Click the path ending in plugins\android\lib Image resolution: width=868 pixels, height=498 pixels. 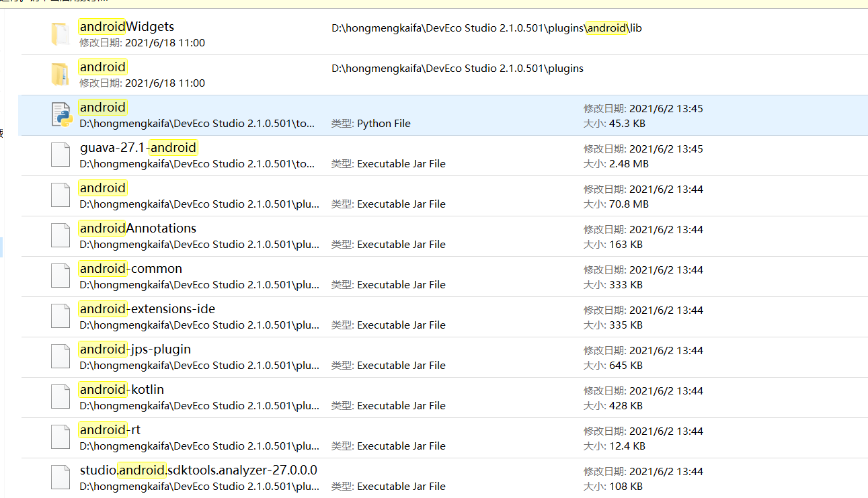click(487, 28)
